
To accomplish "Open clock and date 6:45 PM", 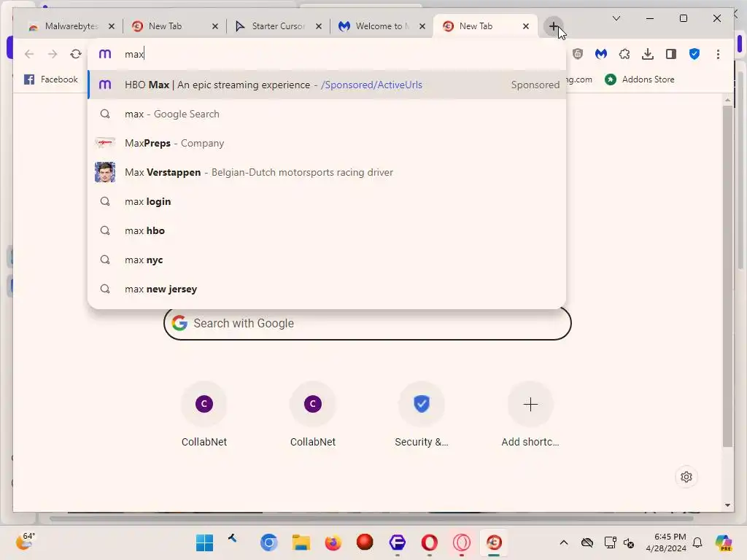I will pyautogui.click(x=666, y=542).
